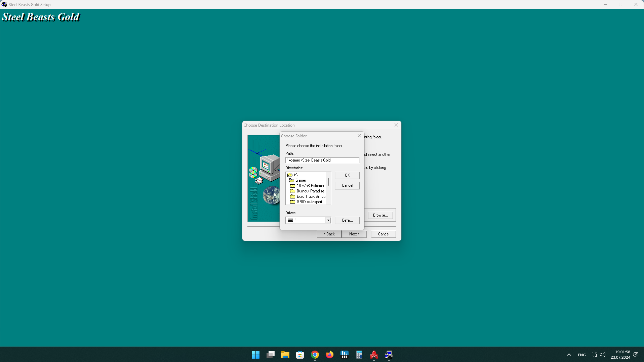Screen dimensions: 644x362
Task: Select the Games folder in Directories
Action: pyautogui.click(x=301, y=180)
